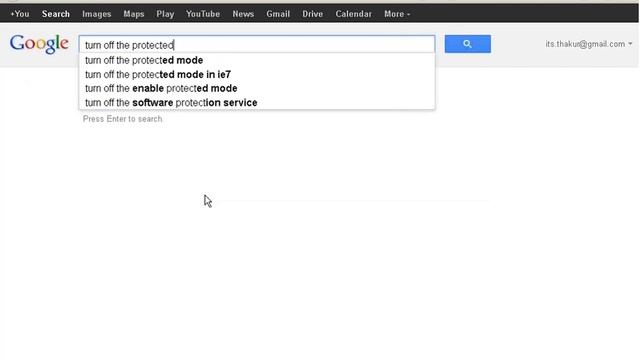Go to the Play link

pos(165,14)
